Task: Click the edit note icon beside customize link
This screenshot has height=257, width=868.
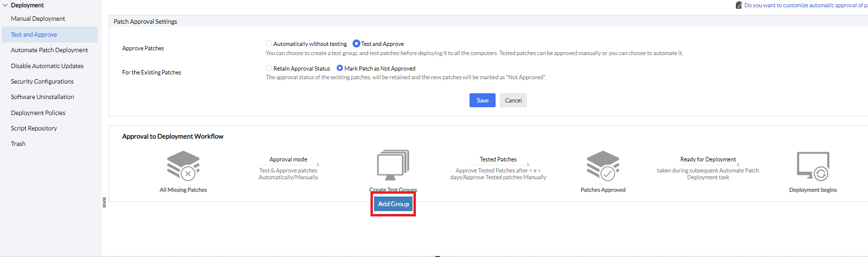Action: pyautogui.click(x=739, y=5)
